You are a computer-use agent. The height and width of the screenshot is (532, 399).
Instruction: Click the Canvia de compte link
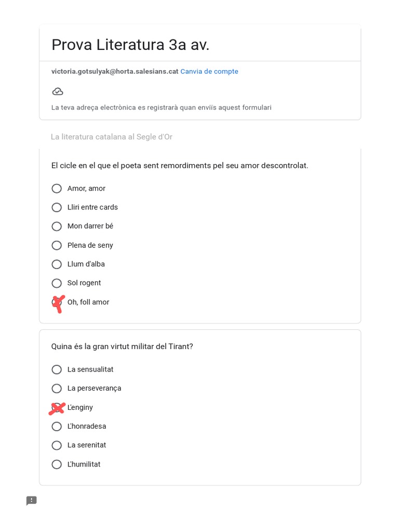209,72
